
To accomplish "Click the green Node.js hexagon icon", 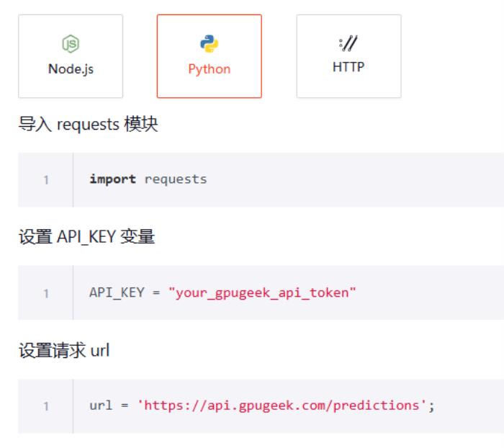I will pos(71,43).
